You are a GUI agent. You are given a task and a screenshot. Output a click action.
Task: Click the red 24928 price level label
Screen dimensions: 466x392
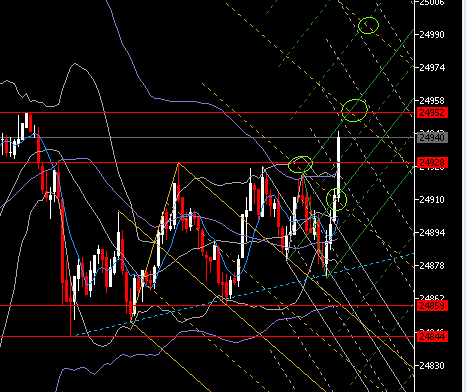point(432,163)
